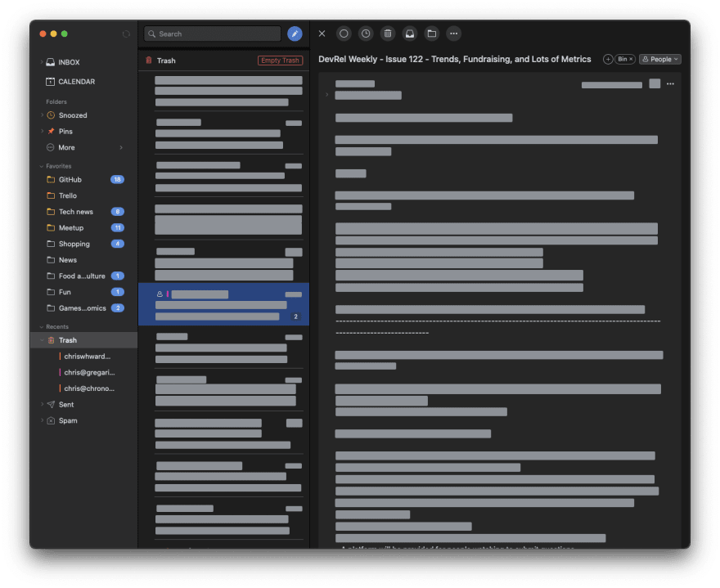Click the GitHub unread badge 18
The image size is (720, 588).
117,179
